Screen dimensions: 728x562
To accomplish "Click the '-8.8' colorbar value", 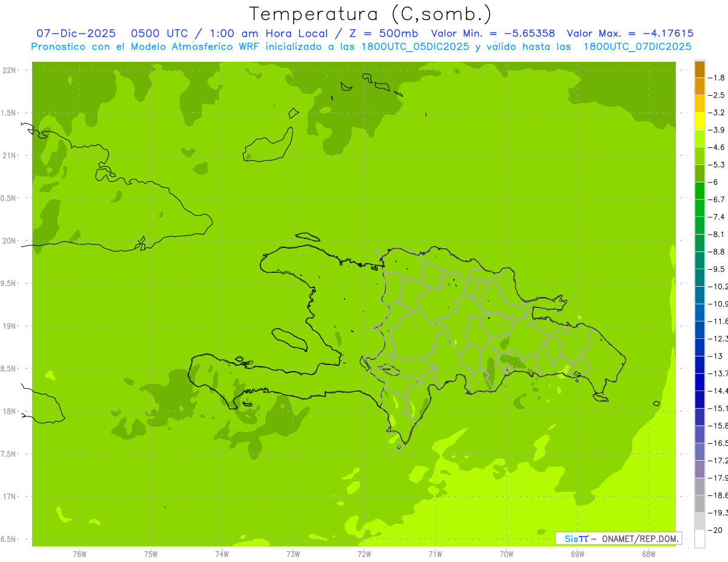I will tap(718, 252).
